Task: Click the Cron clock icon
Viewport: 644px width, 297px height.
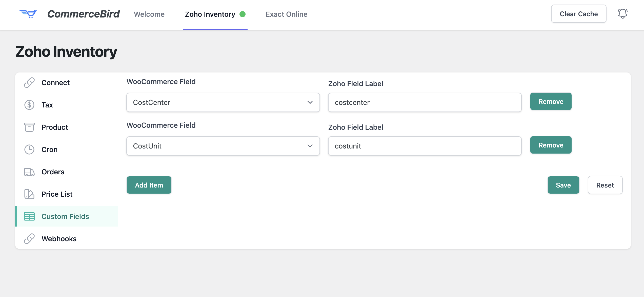Action: click(29, 150)
